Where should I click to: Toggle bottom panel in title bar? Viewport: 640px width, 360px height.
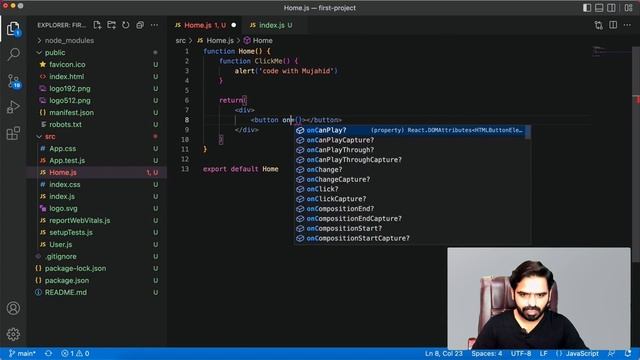[x=599, y=8]
